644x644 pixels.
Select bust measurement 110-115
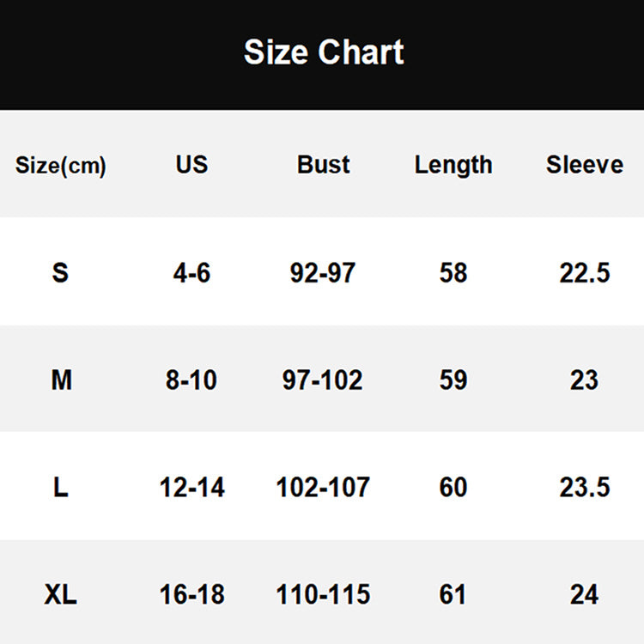tap(323, 594)
